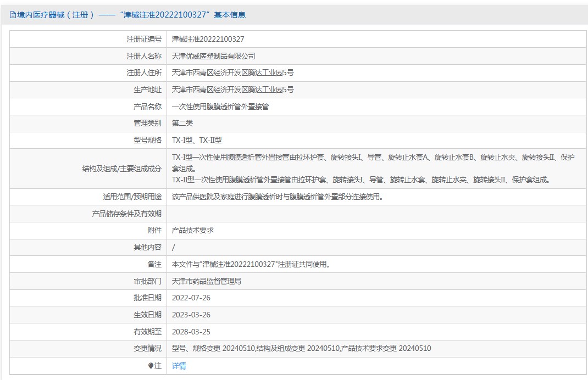
Task: Select the company name 天津优威医塑制品有限公司
Action: 213,56
